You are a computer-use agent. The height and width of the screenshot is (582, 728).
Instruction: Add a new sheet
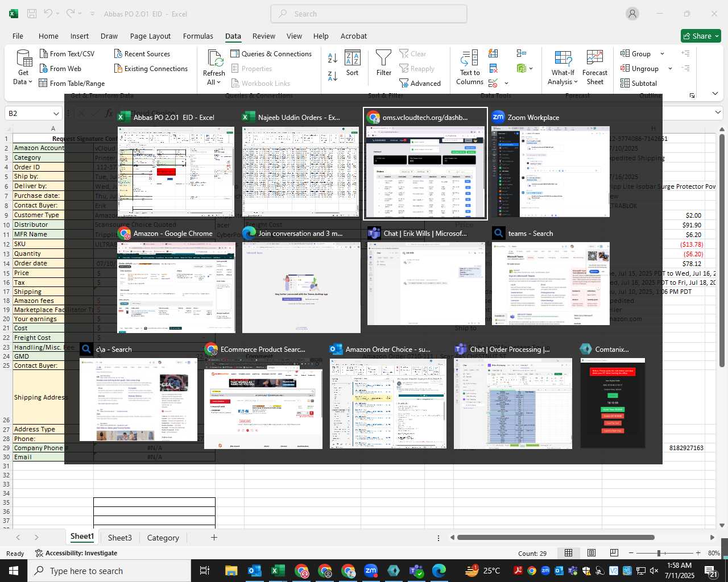click(214, 537)
